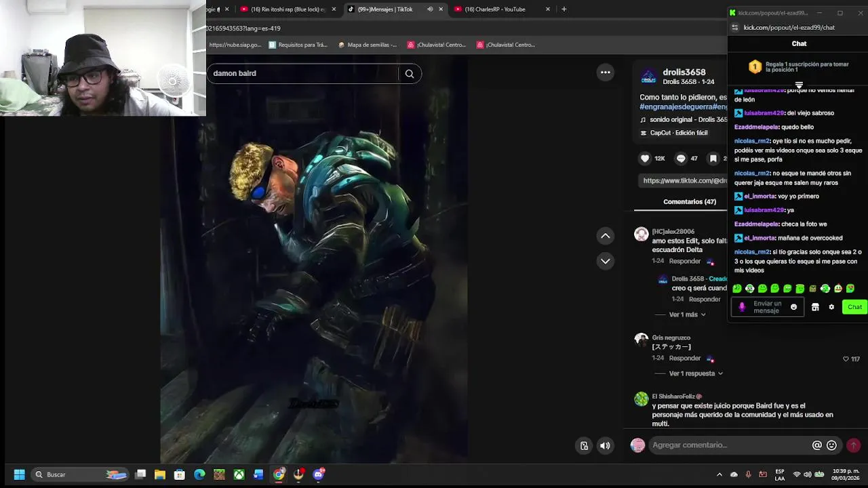Like the video with heart icon

[645, 159]
